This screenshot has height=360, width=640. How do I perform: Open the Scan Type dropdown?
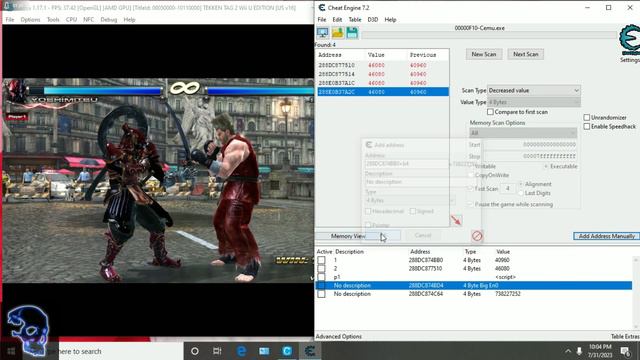tap(533, 90)
